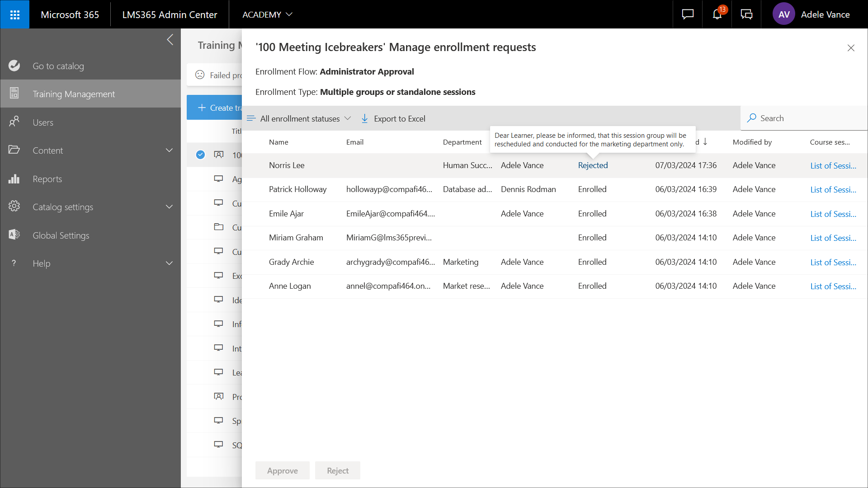
Task: Click the Go to catalog rocket icon
Action: coord(14,66)
